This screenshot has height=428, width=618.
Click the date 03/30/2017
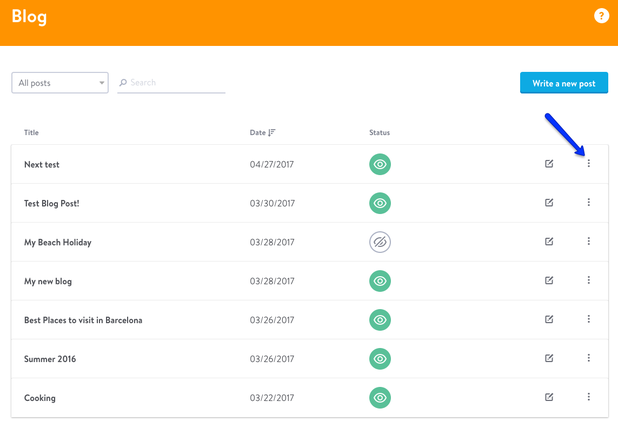click(x=272, y=203)
